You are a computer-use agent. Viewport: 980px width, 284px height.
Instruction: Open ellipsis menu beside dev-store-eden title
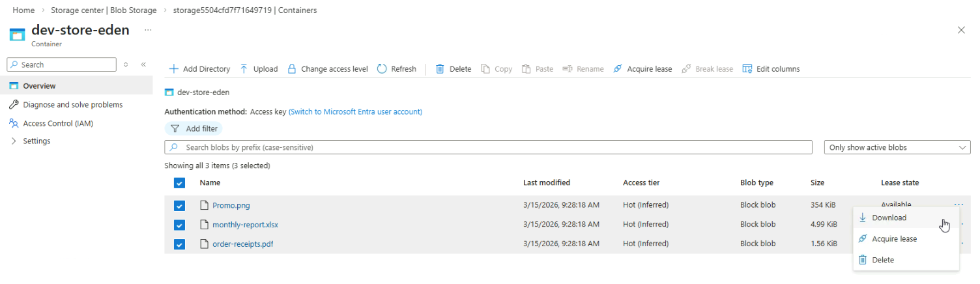[148, 30]
